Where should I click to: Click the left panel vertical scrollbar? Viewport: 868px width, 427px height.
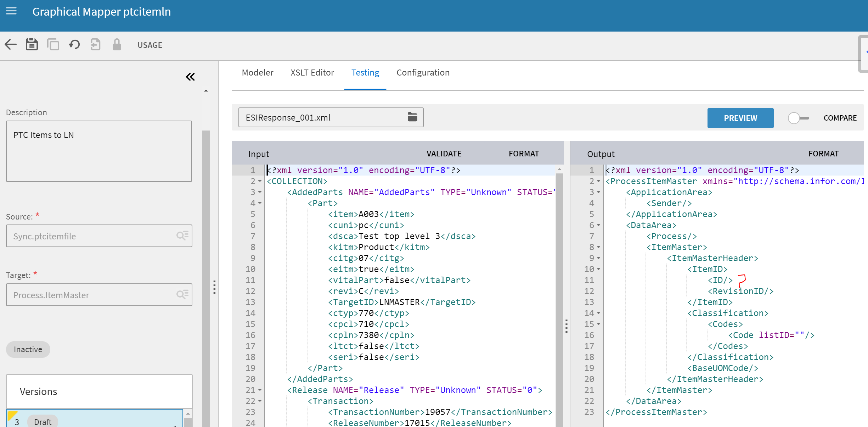[x=206, y=278]
